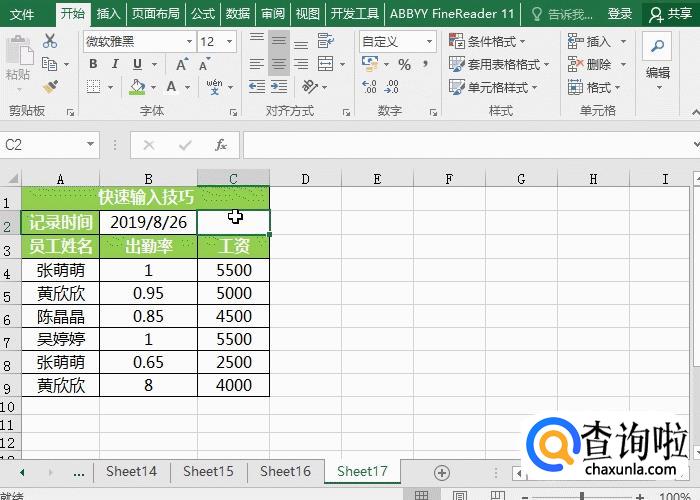
Task: Switch to 页面布局 tab
Action: point(156,14)
